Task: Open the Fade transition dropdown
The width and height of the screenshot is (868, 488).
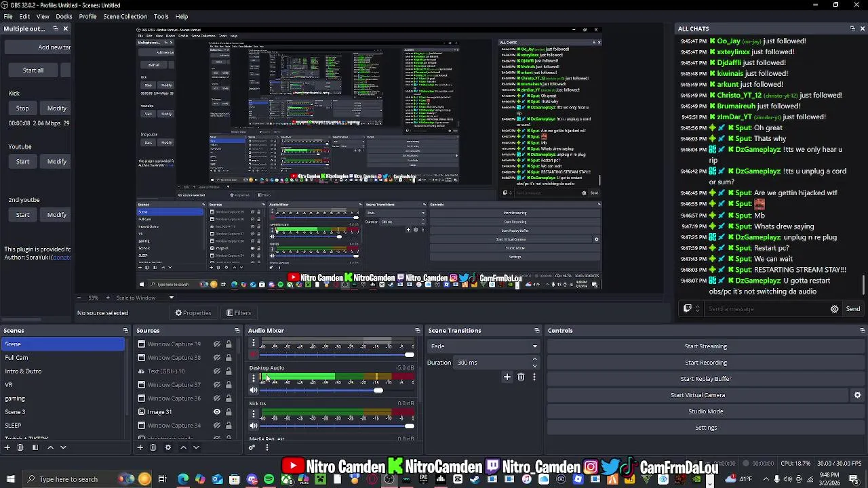Action: click(x=484, y=346)
